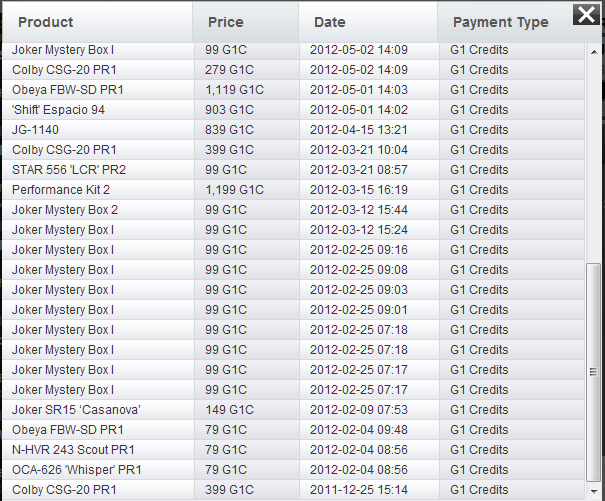This screenshot has width=605, height=501.
Task: Click G1 Credits in Performance Kit 2 row
Action: pyautogui.click(x=479, y=190)
